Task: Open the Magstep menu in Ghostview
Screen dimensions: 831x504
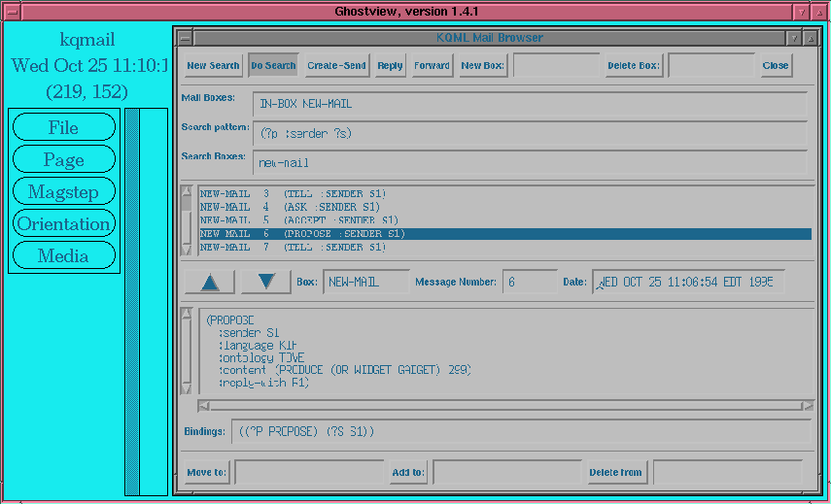Action: coord(63,191)
